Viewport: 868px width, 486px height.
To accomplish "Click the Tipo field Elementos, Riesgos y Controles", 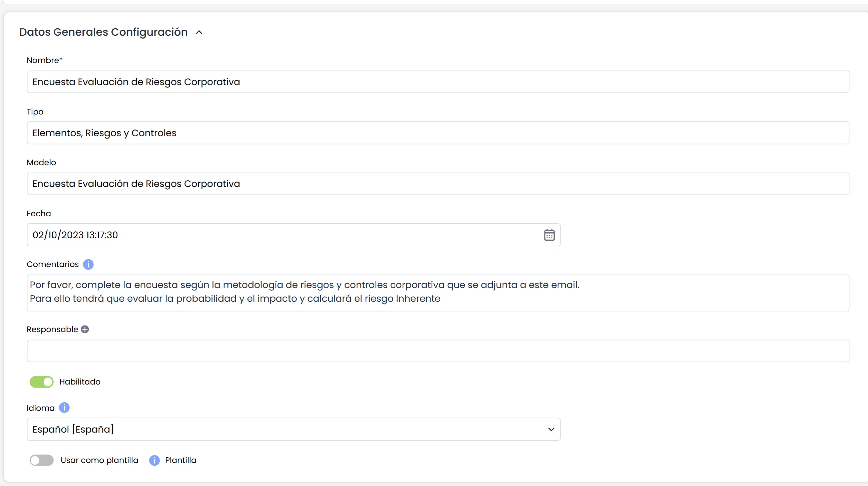I will pyautogui.click(x=438, y=133).
